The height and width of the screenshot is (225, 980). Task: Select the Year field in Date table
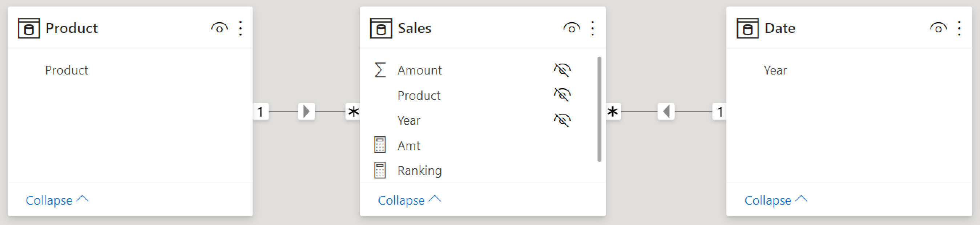click(x=775, y=71)
